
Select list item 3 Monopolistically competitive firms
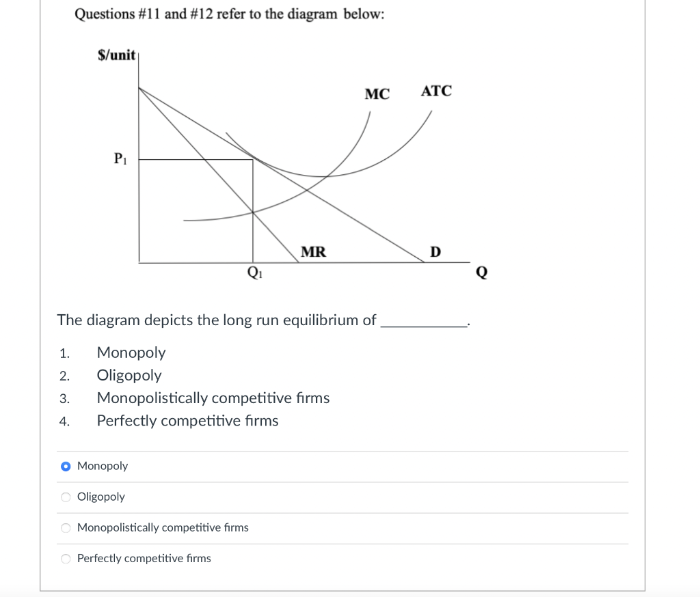tap(213, 398)
